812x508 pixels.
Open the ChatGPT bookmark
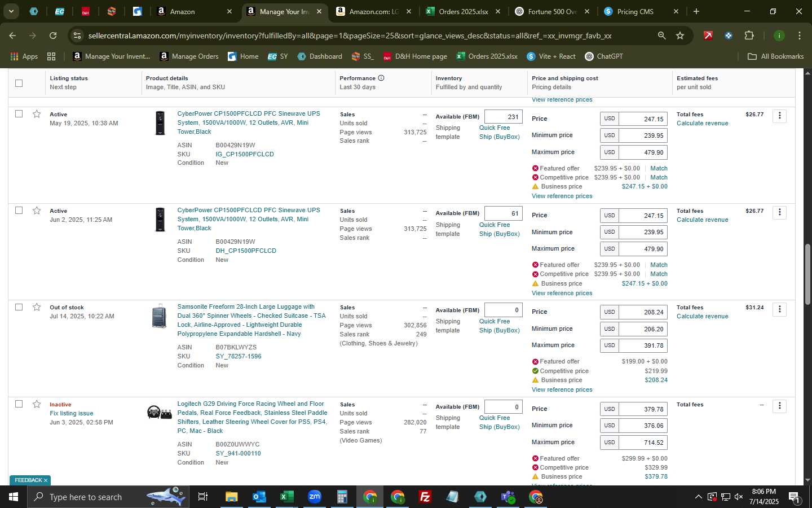[603, 56]
